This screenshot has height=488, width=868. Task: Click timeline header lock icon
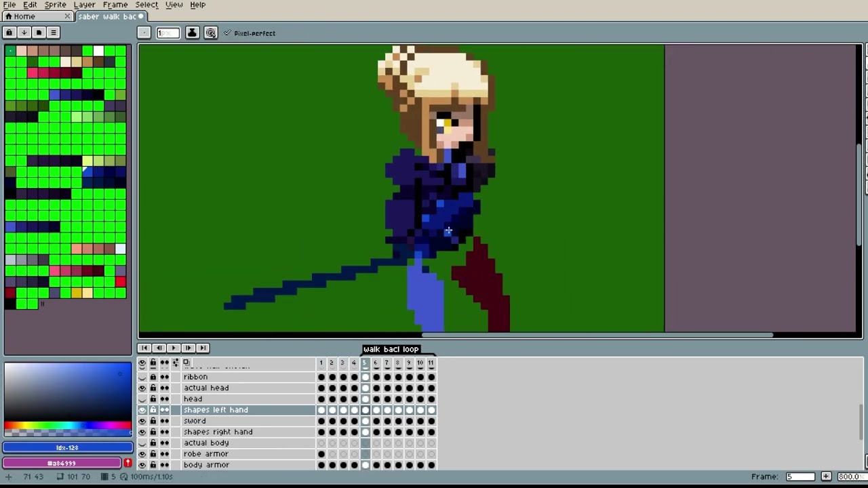(153, 363)
